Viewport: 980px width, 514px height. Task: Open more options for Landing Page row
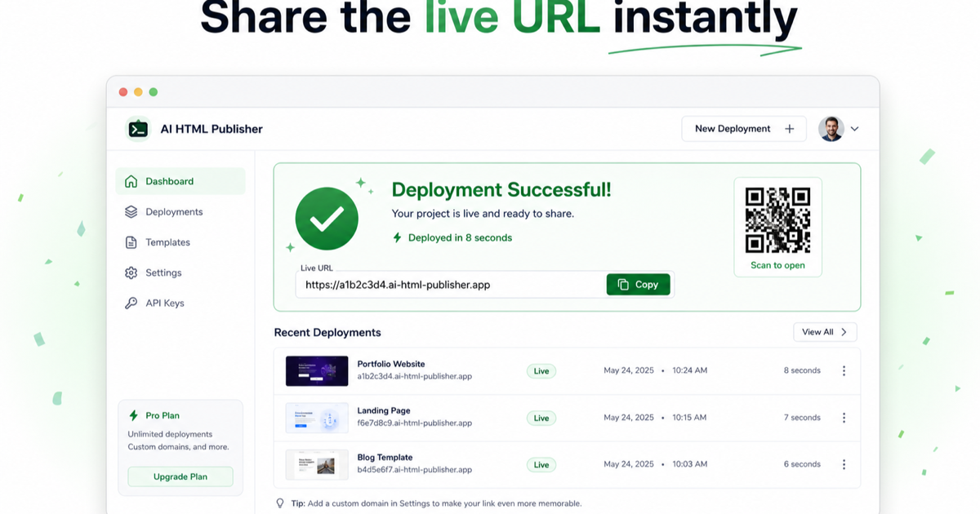844,418
